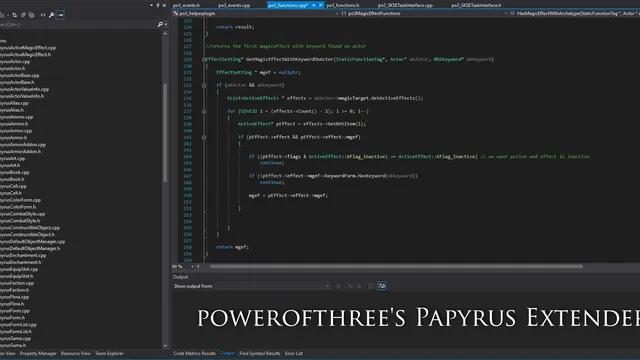Open the Error List tab
Screen dimensions: 640x360
pyautogui.click(x=294, y=353)
